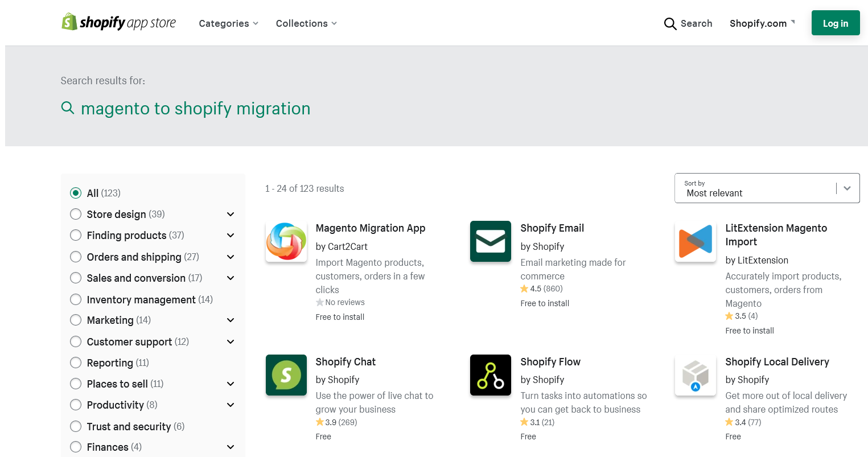The height and width of the screenshot is (457, 868).
Task: Click the magento to shopify migration search field
Action: [x=195, y=109]
